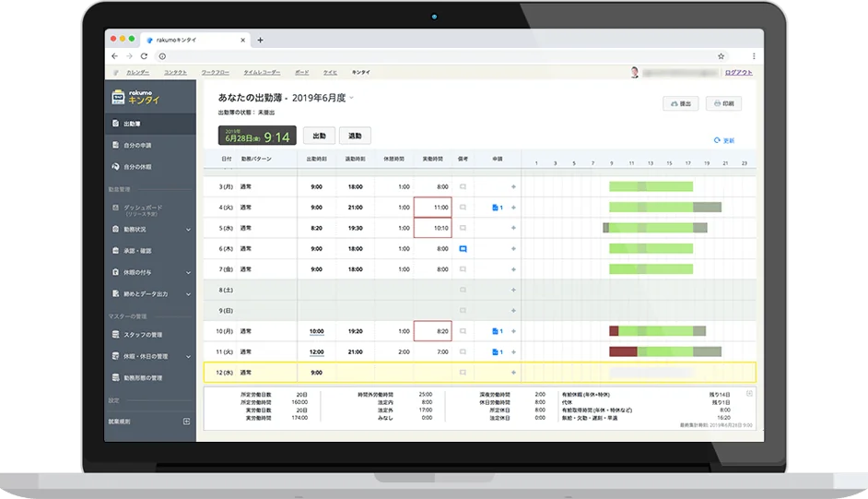Screen dimensions: 868x499
Task: Expand the 締めとデータ出力 sidebar section
Action: [x=188, y=294]
